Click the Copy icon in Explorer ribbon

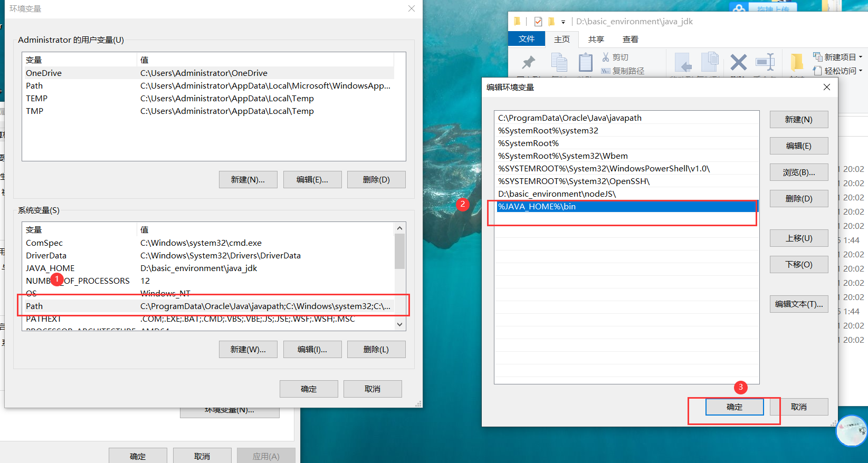click(559, 62)
